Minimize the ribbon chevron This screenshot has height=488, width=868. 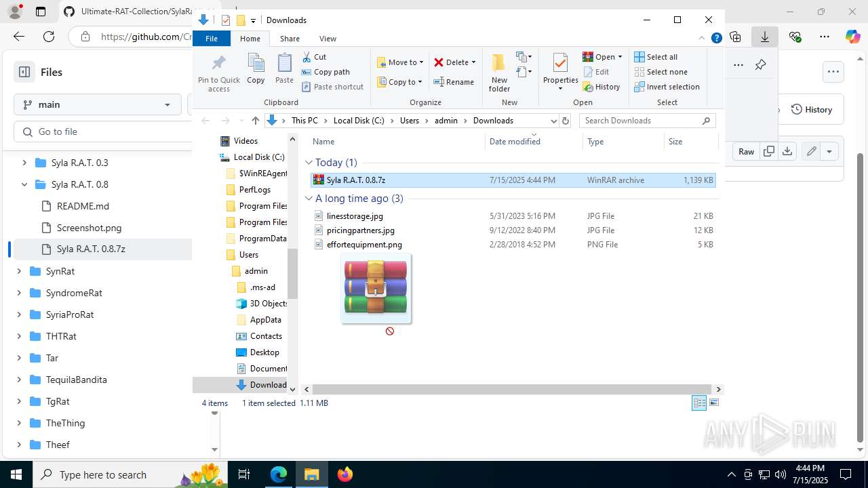point(703,39)
